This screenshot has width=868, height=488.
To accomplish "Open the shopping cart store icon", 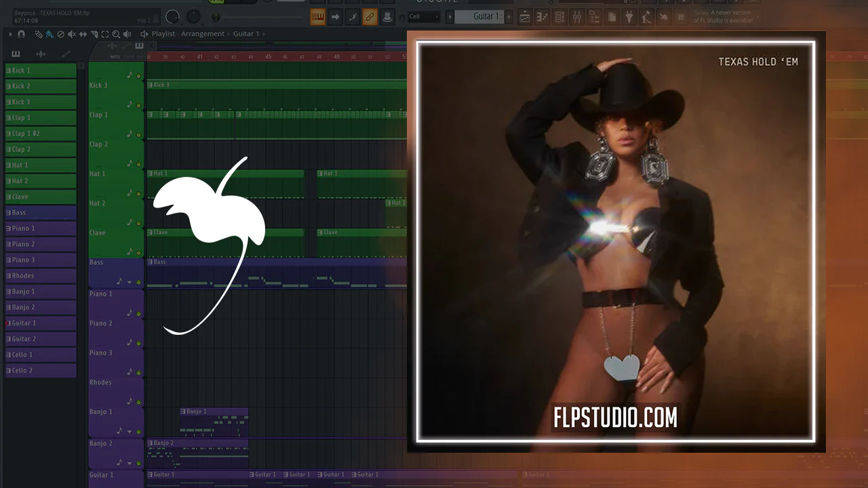I will 682,17.
